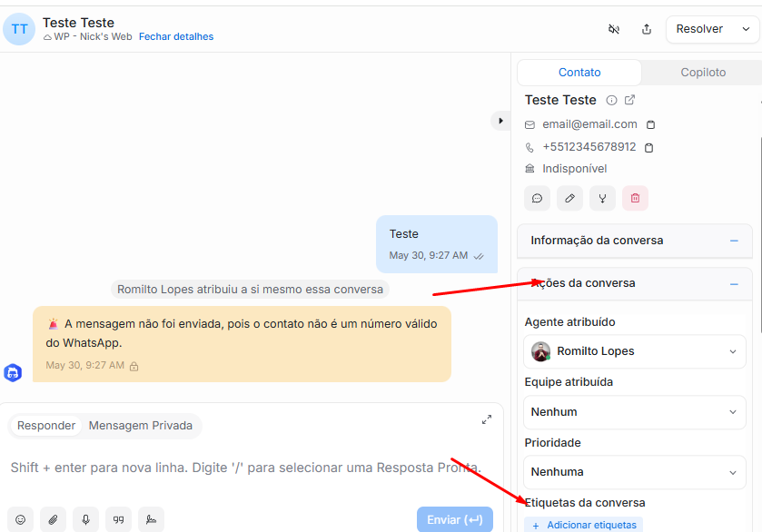Viewport: 762px width, 532px height.
Task: Click the share conversation icon
Action: (x=647, y=29)
